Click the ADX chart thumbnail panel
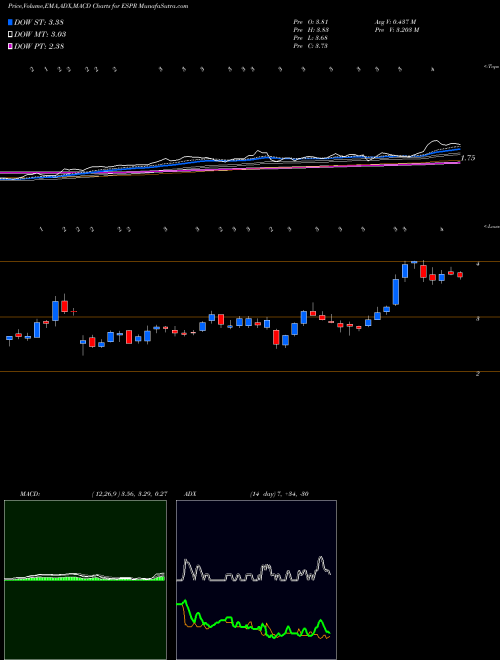Screen dimensions: 500x660 click(x=256, y=580)
